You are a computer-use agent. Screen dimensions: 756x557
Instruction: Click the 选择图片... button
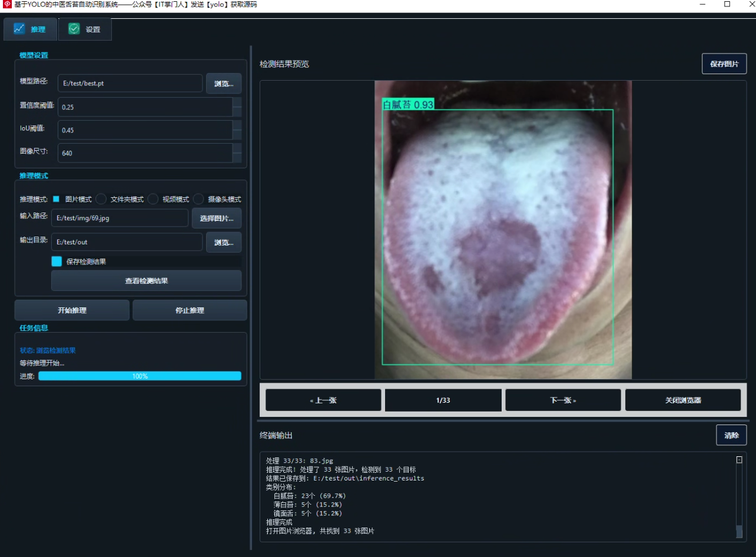(217, 218)
